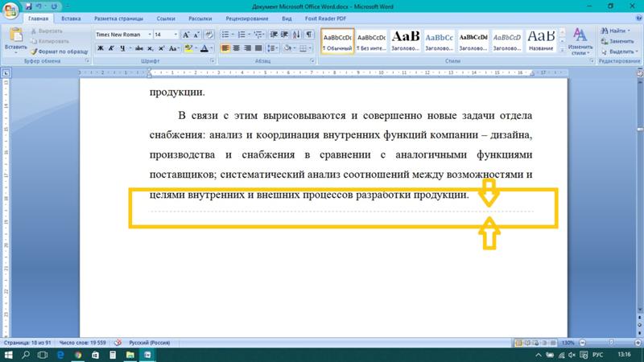Apply subscript formatting
This screenshot has height=362, width=644.
pos(151,48)
